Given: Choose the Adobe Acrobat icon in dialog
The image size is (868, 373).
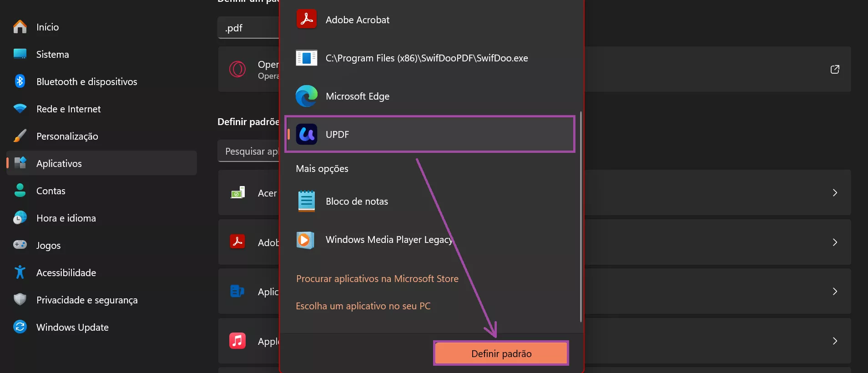Looking at the screenshot, I should pos(307,19).
